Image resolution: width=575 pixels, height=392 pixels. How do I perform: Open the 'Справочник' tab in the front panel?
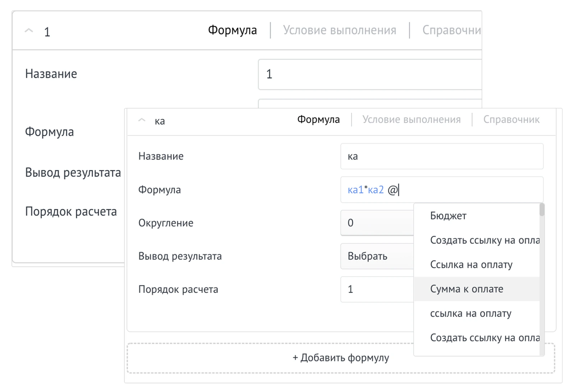pyautogui.click(x=511, y=119)
